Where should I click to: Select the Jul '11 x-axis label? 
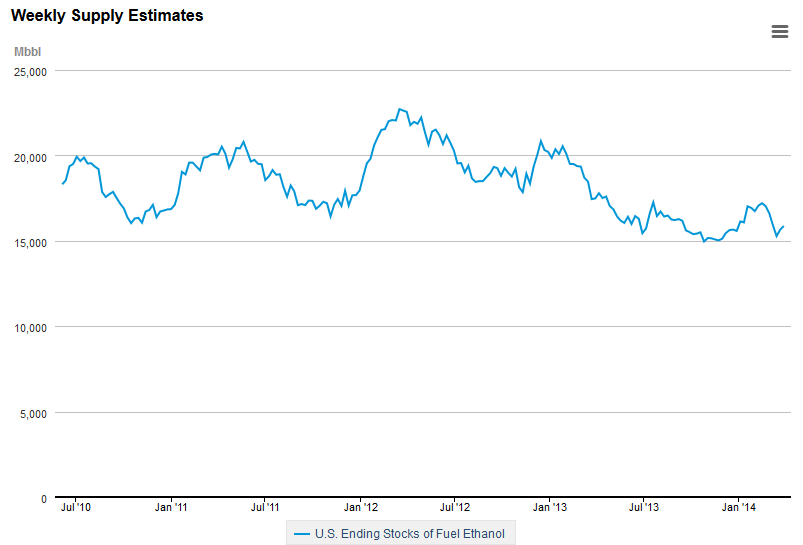click(x=264, y=508)
